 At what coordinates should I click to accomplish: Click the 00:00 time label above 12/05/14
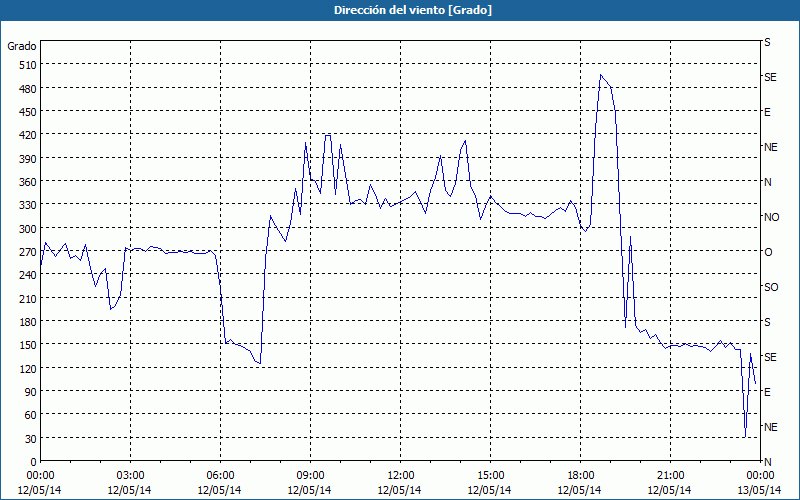[40, 476]
